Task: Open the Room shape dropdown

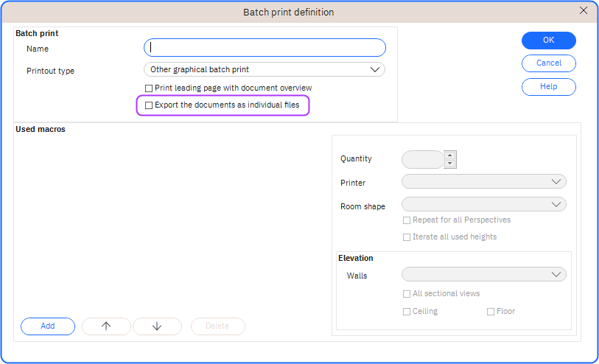Action: [483, 204]
